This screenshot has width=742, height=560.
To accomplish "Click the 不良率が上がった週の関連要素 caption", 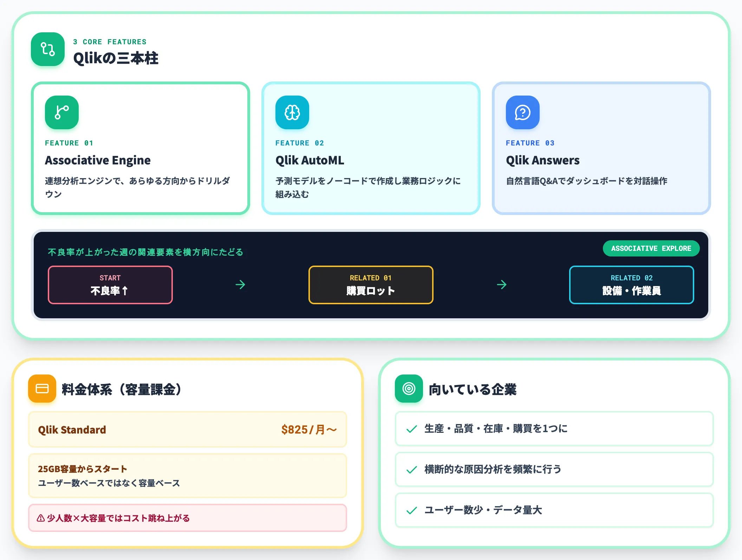I will (145, 252).
